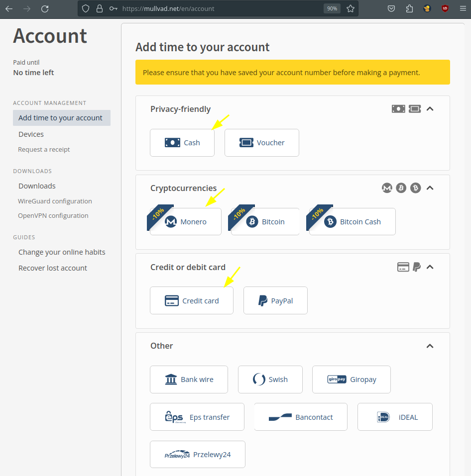Open Recover lost account guide
The width and height of the screenshot is (471, 476).
pyautogui.click(x=53, y=268)
